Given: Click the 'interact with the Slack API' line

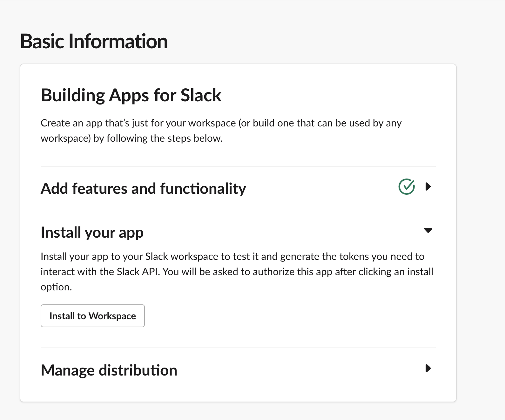Looking at the screenshot, I should pyautogui.click(x=237, y=272).
